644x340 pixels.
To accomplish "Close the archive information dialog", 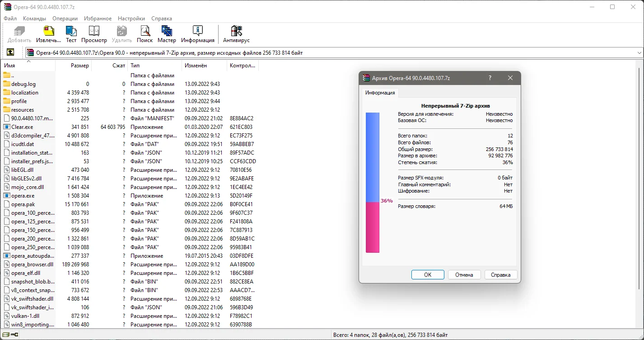I will click(510, 78).
